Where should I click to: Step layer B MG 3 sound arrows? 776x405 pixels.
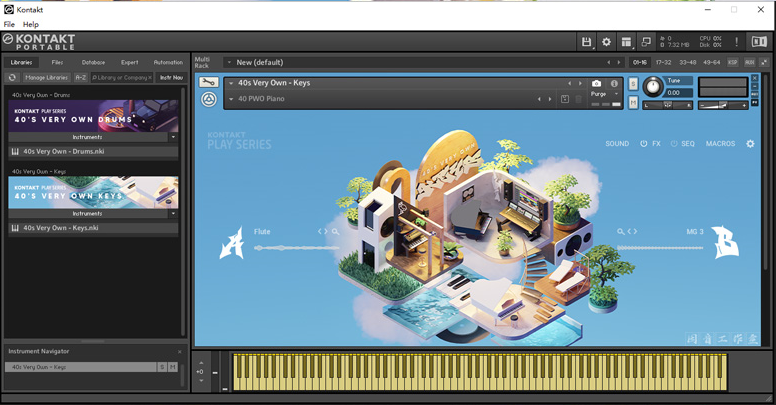632,231
